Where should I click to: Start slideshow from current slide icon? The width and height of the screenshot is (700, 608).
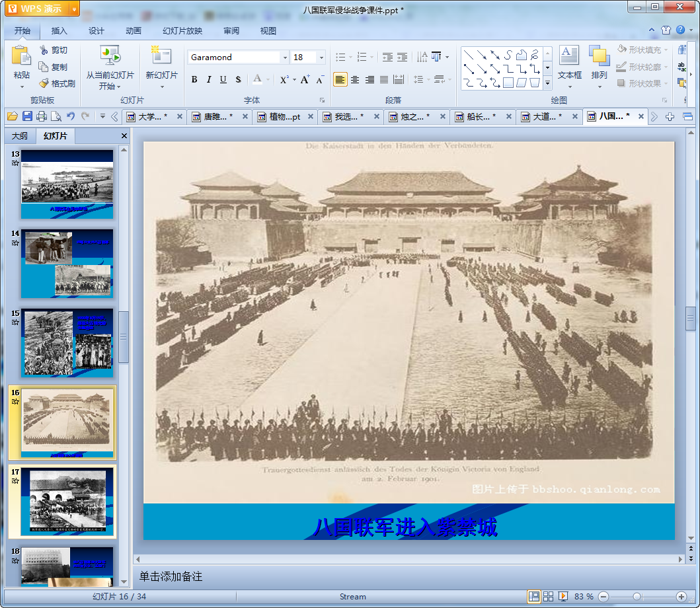pos(110,56)
